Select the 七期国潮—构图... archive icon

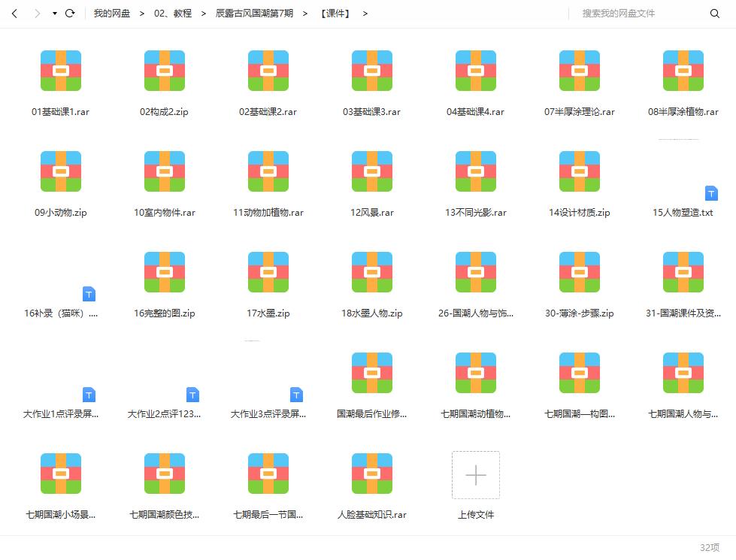580,373
